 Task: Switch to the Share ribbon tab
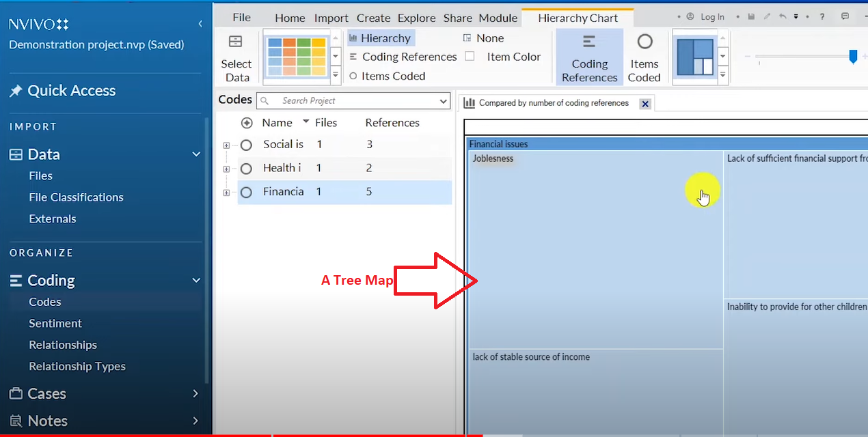pyautogui.click(x=457, y=18)
